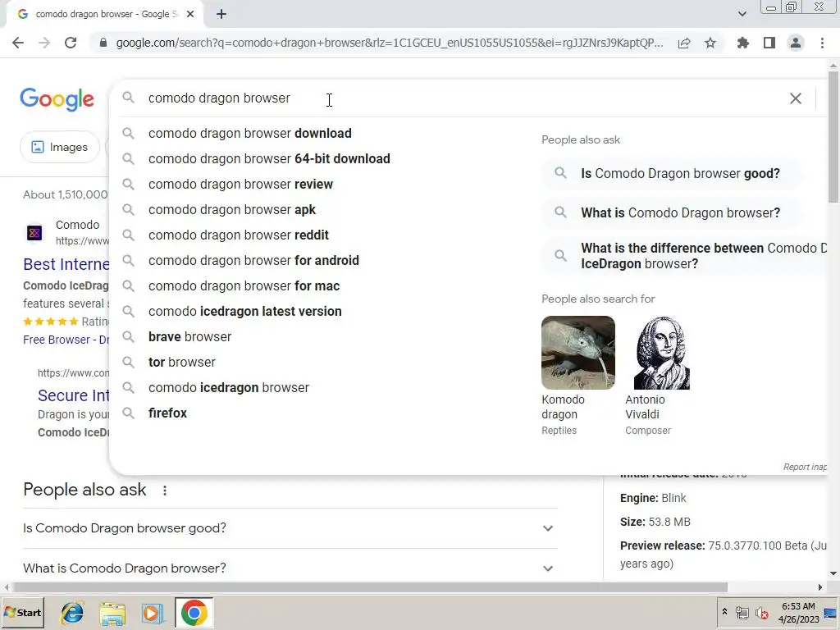Pick the 'firefox' suggestion
Image resolution: width=840 pixels, height=630 pixels.
click(x=167, y=413)
